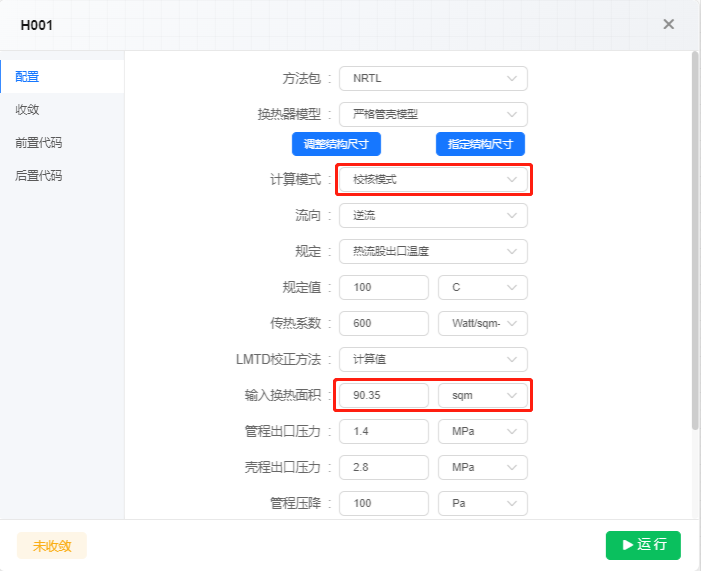Viewport: 701px width, 571px height.
Task: Click the 未收敛 status label
Action: click(52, 546)
